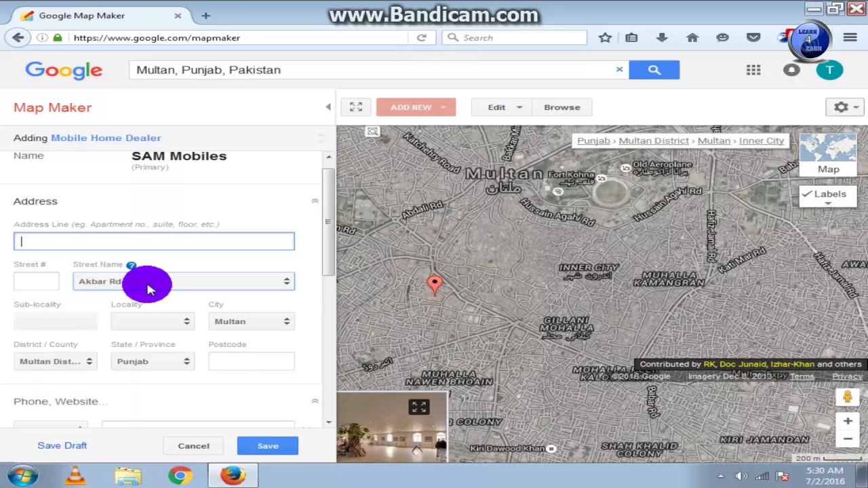868x488 pixels.
Task: Click the blue Save button
Action: coord(268,446)
